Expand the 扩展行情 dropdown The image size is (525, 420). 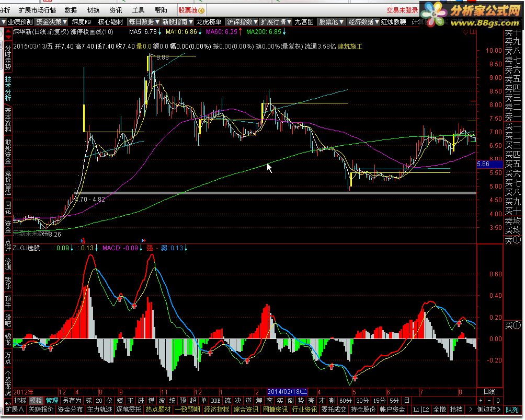[x=276, y=22]
